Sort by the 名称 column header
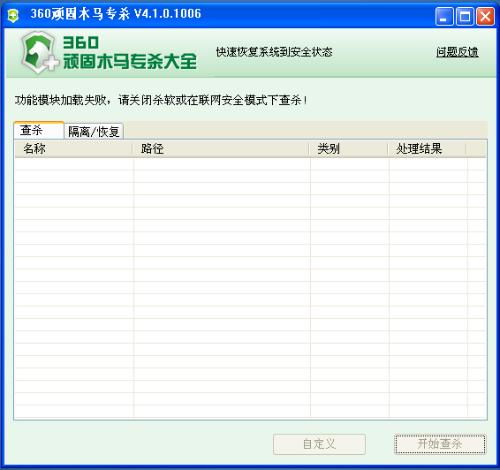This screenshot has height=470, width=500. 73,149
